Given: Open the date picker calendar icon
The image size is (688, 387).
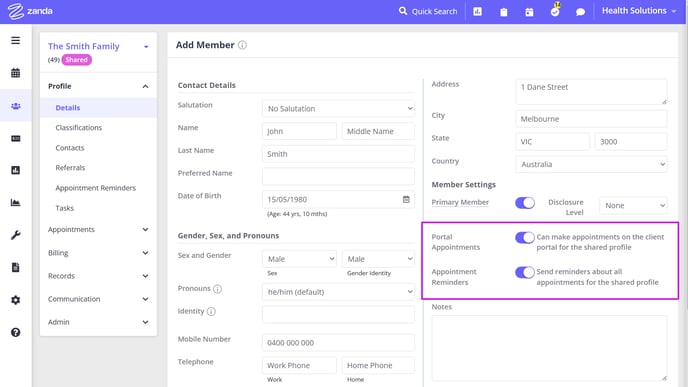Looking at the screenshot, I should click(406, 199).
